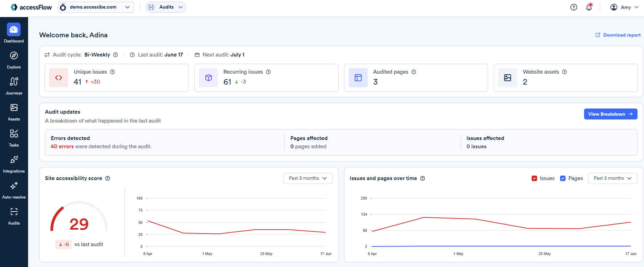Viewport: 644px width, 267px height.
Task: Click the -3 recurring issues change
Action: click(x=240, y=82)
